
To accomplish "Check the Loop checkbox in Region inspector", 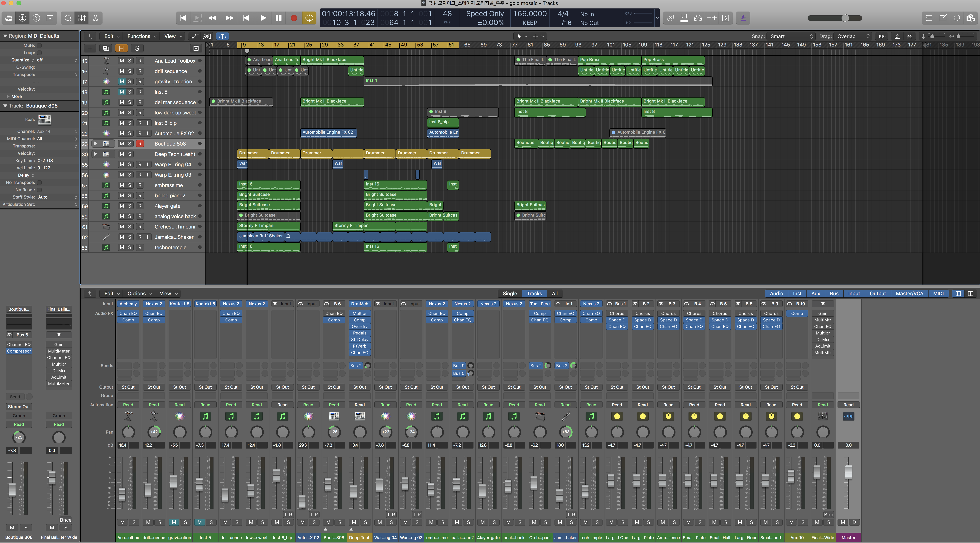I will tap(39, 52).
